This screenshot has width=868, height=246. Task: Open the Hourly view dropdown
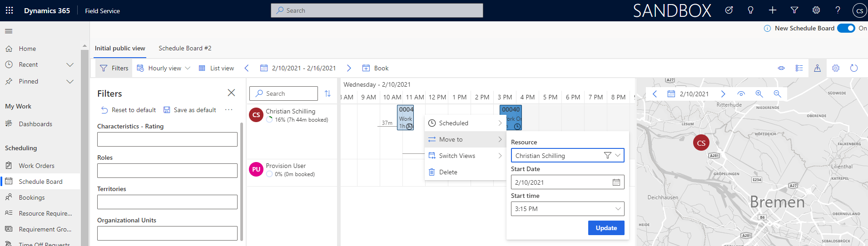(x=164, y=68)
